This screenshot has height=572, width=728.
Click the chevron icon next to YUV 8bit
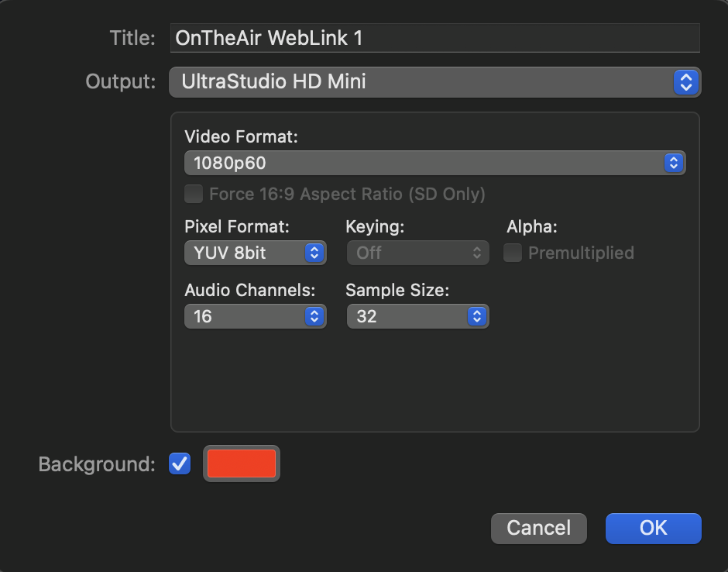click(x=314, y=253)
